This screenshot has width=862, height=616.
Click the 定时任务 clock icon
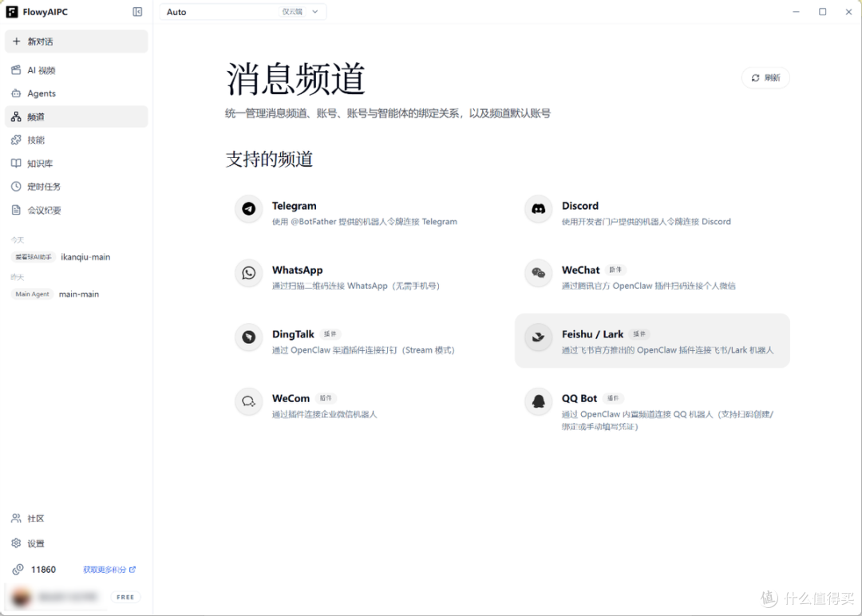(16, 187)
